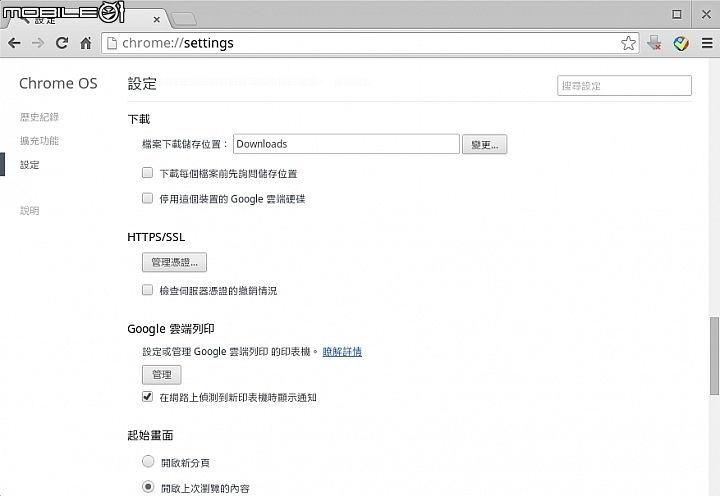Click the Google 雲端列印 section heading

point(171,329)
